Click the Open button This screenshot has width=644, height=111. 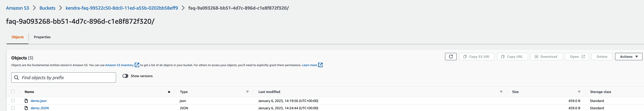pos(577,57)
